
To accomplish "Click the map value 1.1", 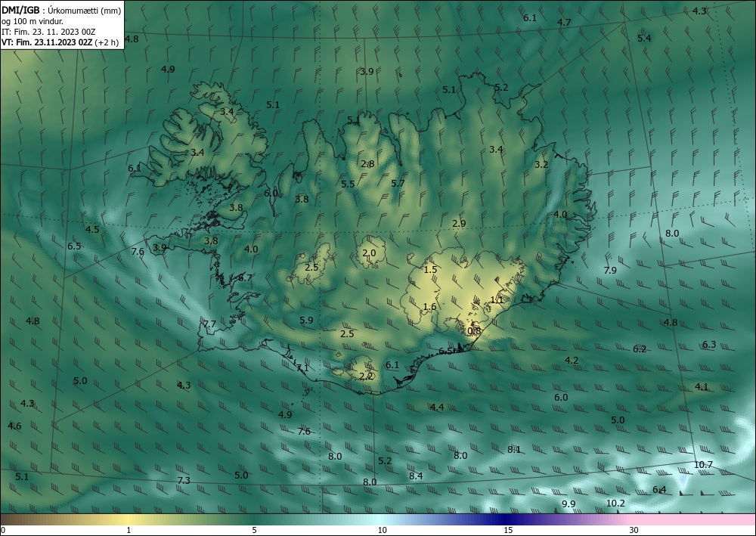I will click(497, 300).
